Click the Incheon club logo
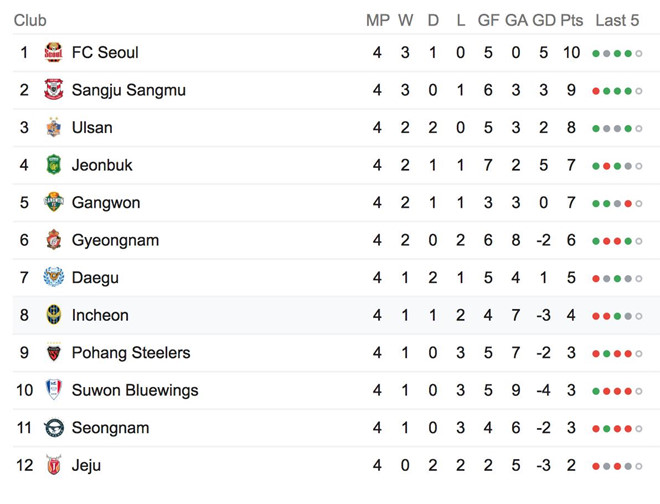This screenshot has width=660, height=504. [x=54, y=315]
